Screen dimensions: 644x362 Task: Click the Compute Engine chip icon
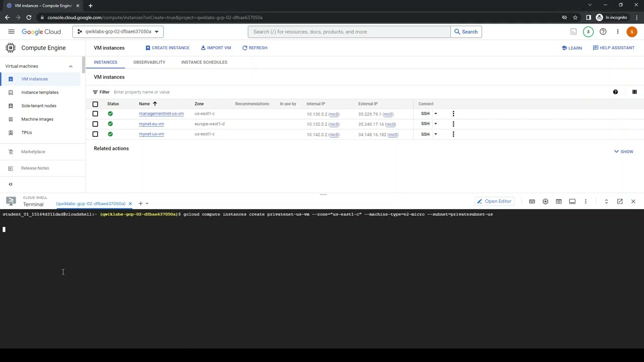(x=11, y=48)
